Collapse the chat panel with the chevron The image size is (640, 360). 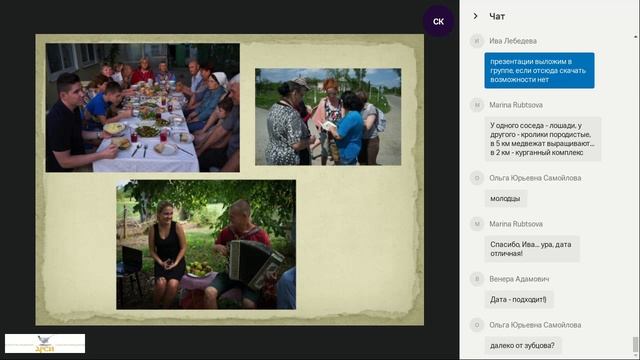point(475,16)
